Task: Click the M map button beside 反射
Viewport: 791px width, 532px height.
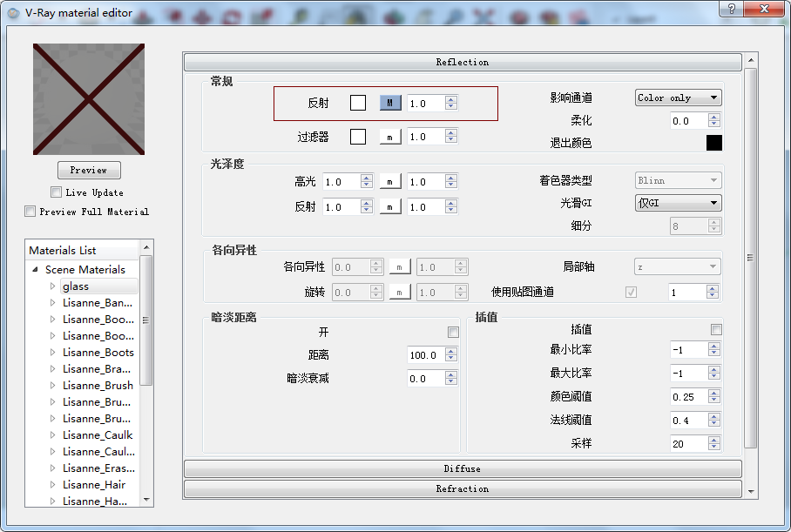Action: pos(389,103)
